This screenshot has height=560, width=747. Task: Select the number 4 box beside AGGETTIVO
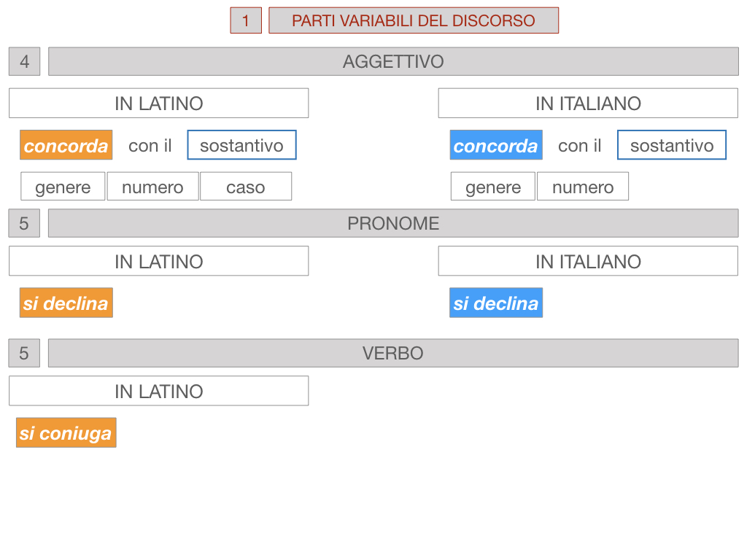coord(24,62)
